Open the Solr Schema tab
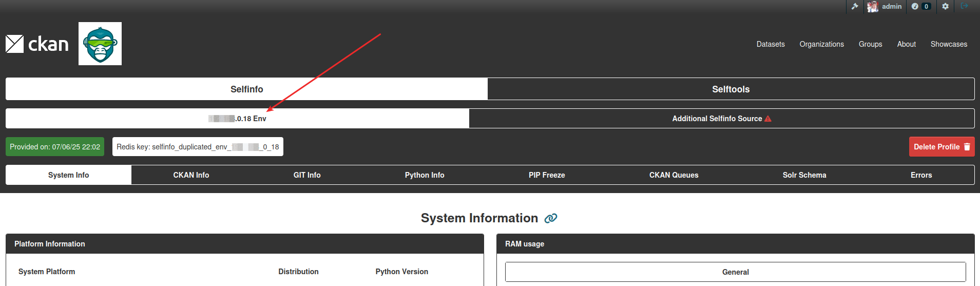Image resolution: width=980 pixels, height=286 pixels. click(x=804, y=175)
